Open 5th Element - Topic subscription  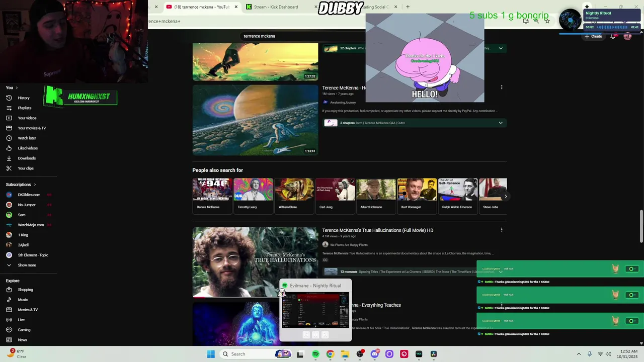[33, 255]
